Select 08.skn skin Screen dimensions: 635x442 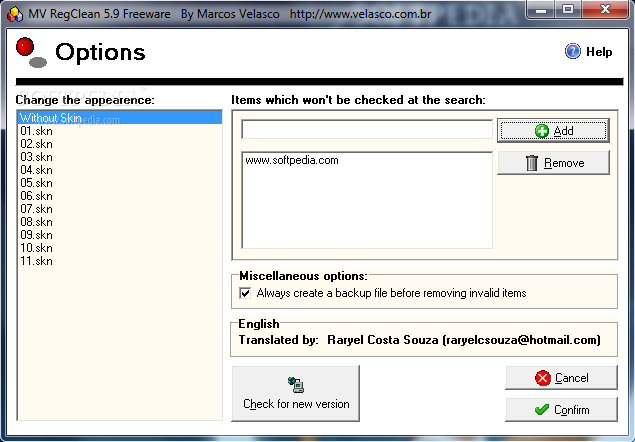[x=120, y=222]
